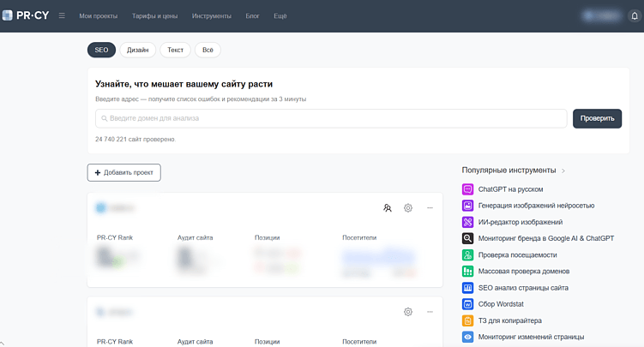644x347 pixels.
Task: Switch filter to Дизайн
Action: (x=137, y=50)
